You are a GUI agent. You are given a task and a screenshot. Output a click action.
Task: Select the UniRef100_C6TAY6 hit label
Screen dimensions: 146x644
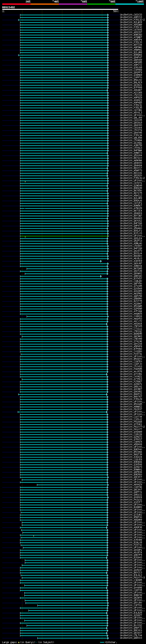point(131,30)
